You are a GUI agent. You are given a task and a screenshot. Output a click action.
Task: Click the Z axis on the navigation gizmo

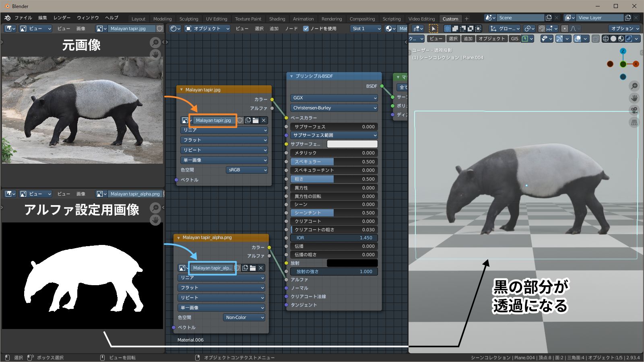coord(623,51)
